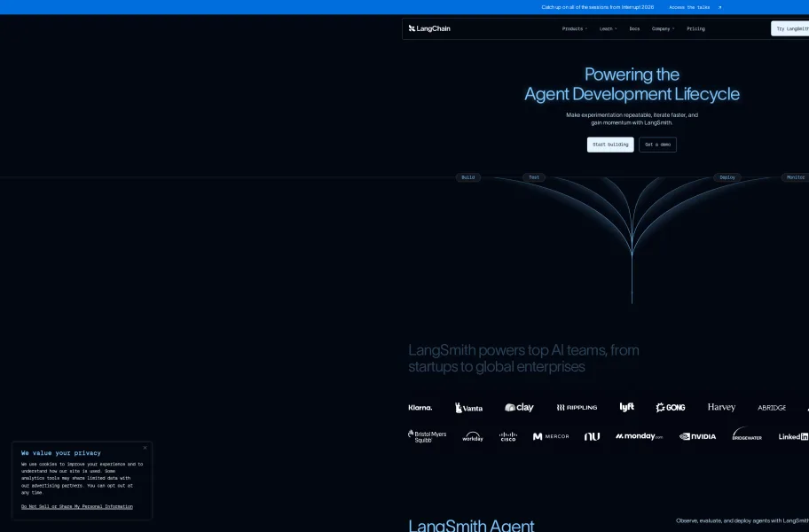Open the Products dropdown menu

(574, 29)
